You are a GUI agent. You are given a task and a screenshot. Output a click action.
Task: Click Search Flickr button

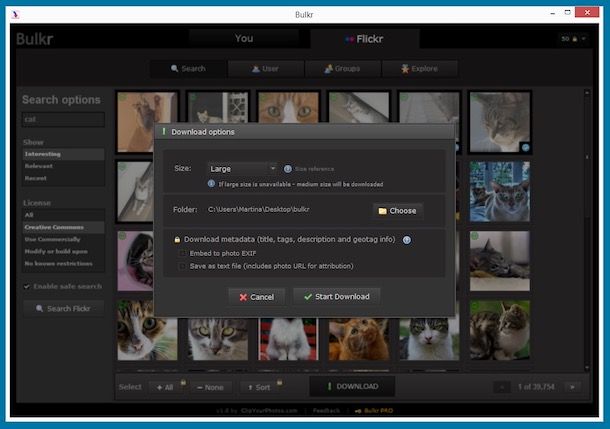(x=63, y=309)
